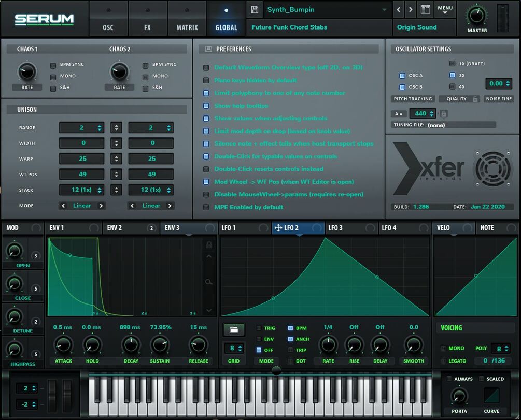Image resolution: width=521 pixels, height=420 pixels.
Task: Enable MONO voicing checkbox
Action: [443, 349]
